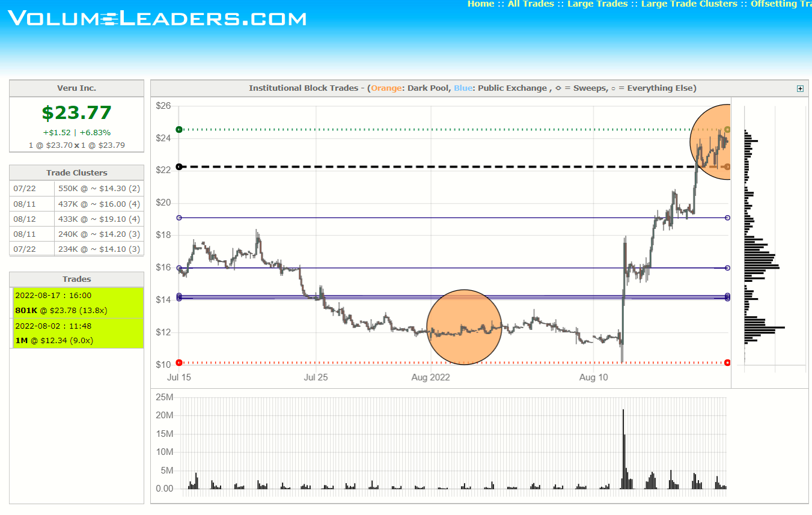Viewport: 812px width, 515px height.
Task: Expand chart with the plus icon
Action: (x=800, y=88)
